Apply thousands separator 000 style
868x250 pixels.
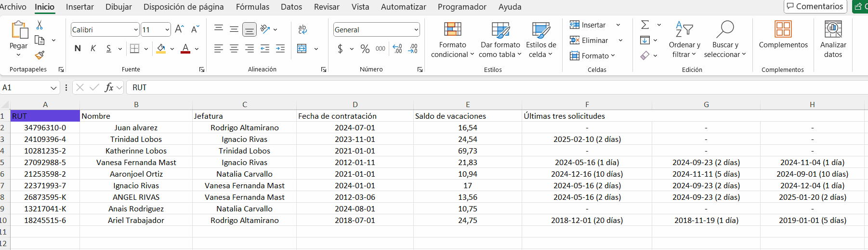click(381, 49)
